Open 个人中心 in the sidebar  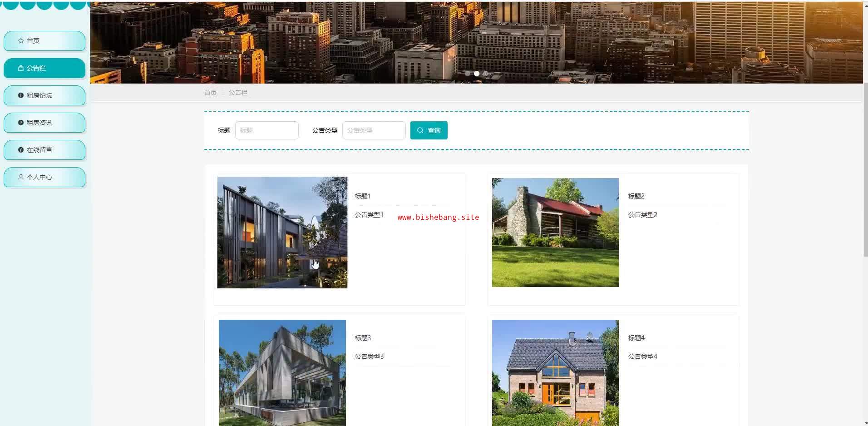pos(44,177)
